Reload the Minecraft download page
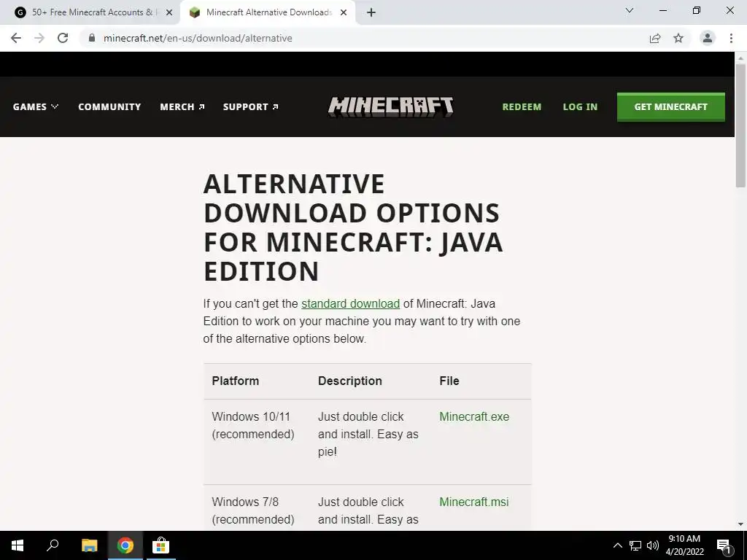The width and height of the screenshot is (747, 560). tap(63, 38)
